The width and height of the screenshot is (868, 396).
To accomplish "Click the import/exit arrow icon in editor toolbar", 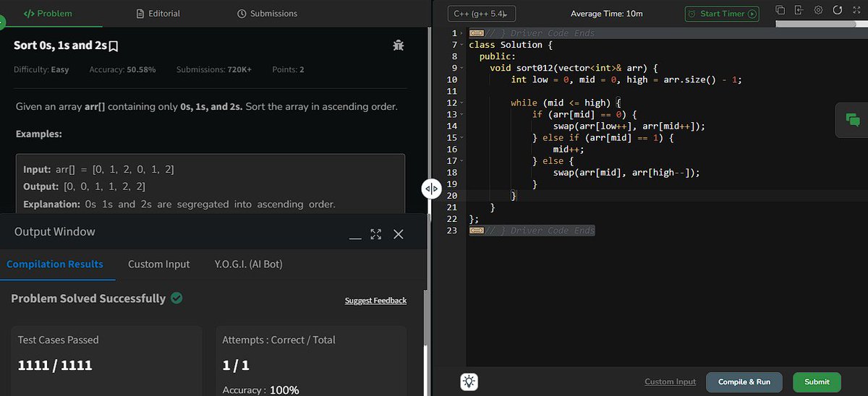I will pyautogui.click(x=799, y=10).
